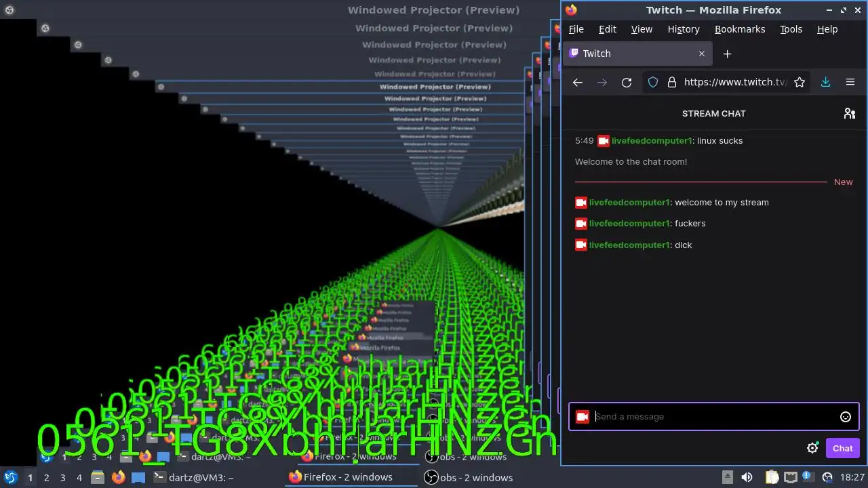Image resolution: width=868 pixels, height=488 pixels.
Task: Click Firefox logo in Twitch window title bar
Action: click(x=571, y=10)
